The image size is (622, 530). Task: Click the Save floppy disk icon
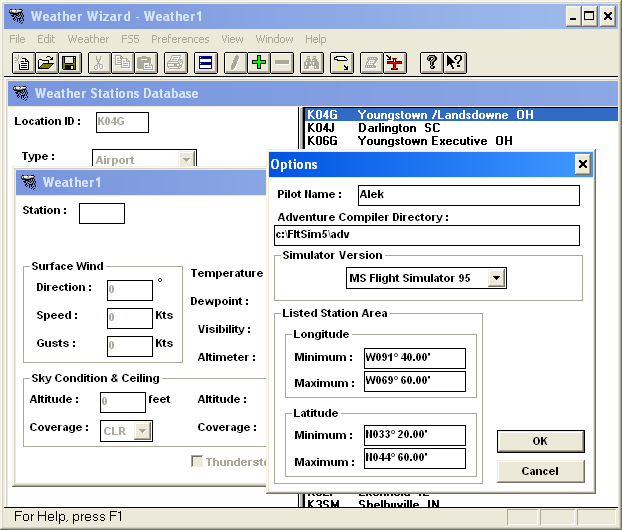(x=69, y=63)
